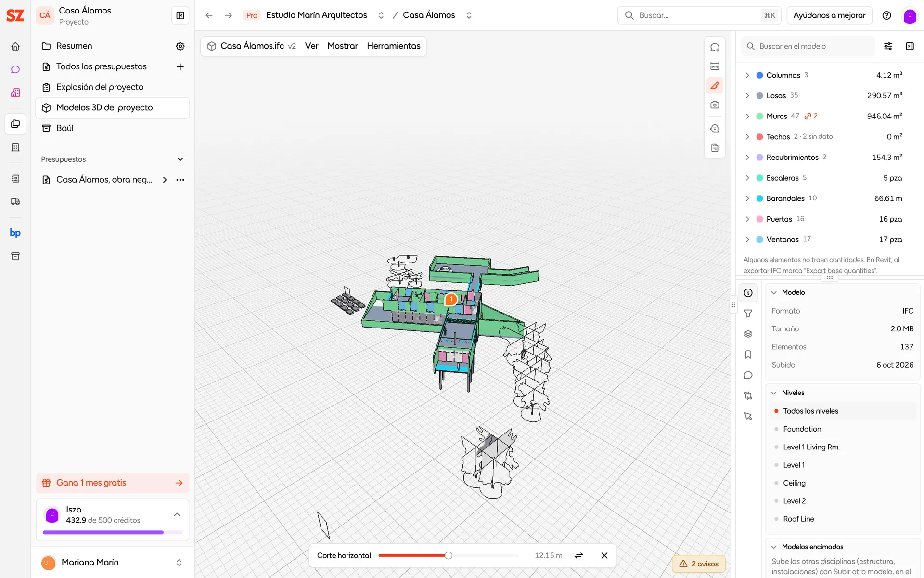Click the flip cut direction icon
This screenshot has width=924, height=578.
click(579, 555)
